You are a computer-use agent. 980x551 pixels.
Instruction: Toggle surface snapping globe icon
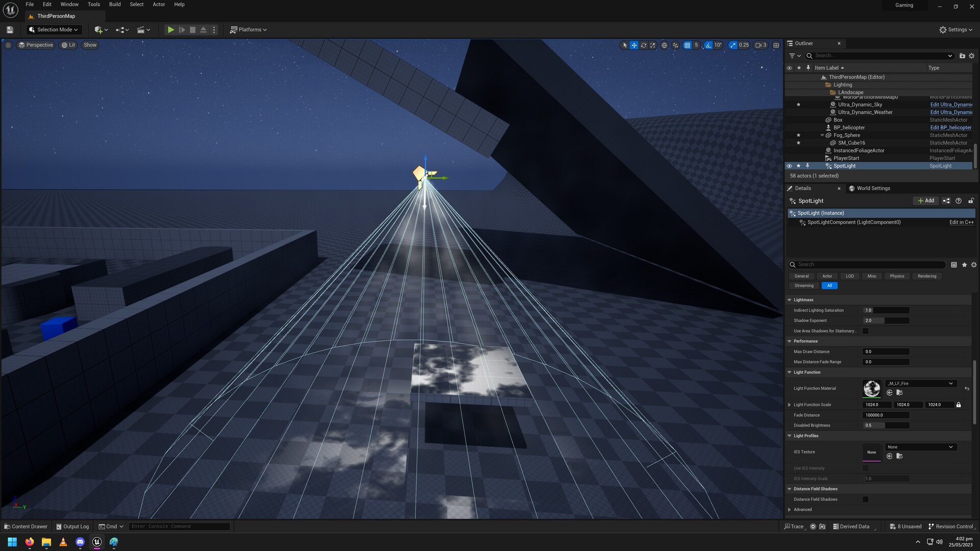tap(664, 45)
